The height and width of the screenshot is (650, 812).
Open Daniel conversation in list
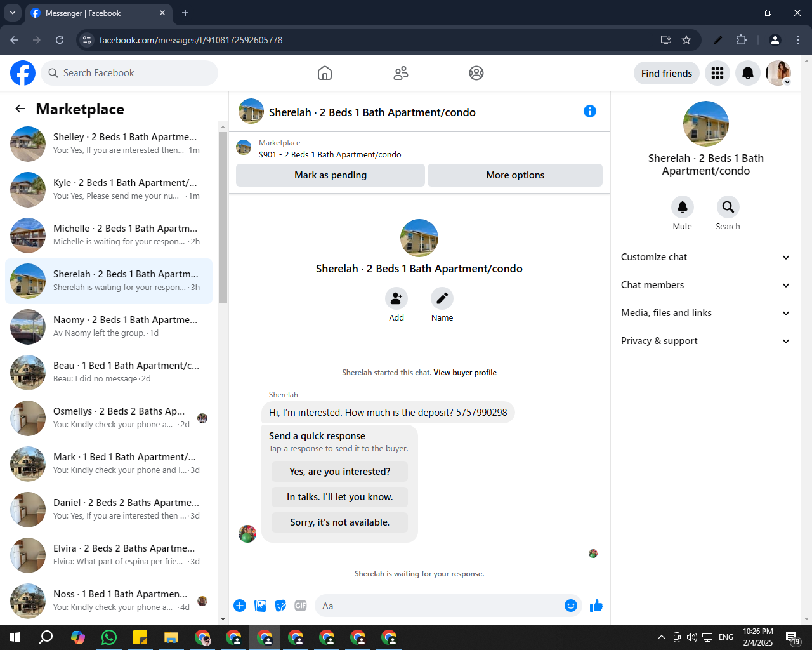pos(108,510)
